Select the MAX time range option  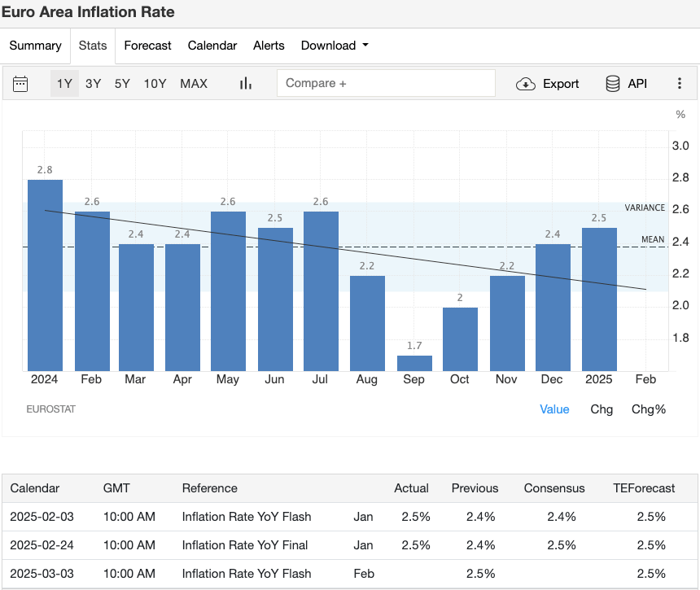pyautogui.click(x=194, y=83)
